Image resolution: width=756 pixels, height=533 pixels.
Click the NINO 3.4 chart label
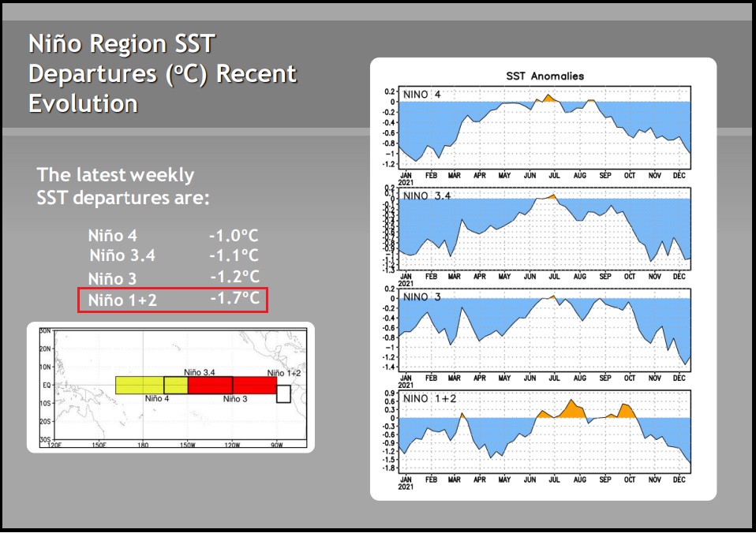pyautogui.click(x=427, y=196)
